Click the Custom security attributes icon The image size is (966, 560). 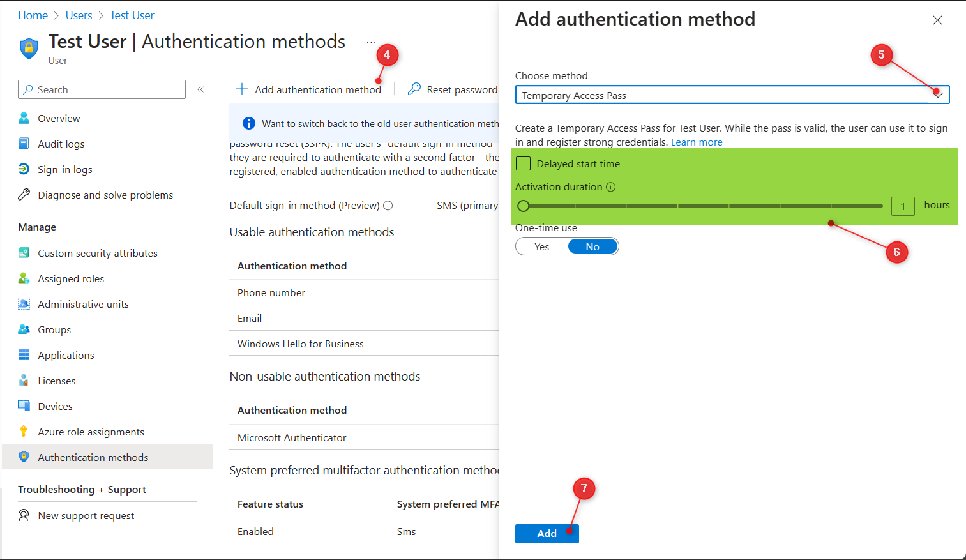pyautogui.click(x=24, y=253)
